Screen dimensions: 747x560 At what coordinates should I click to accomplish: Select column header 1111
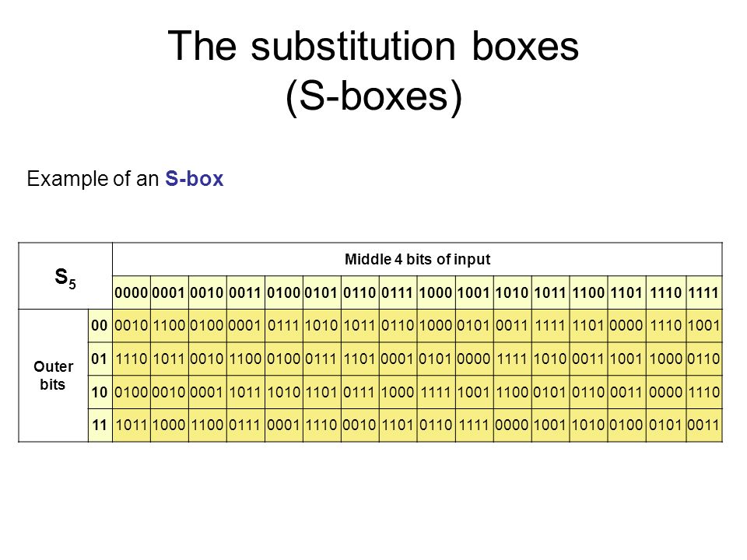click(x=704, y=292)
